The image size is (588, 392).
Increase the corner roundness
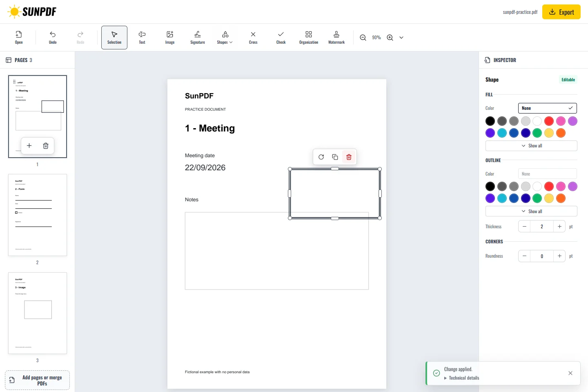coord(559,256)
